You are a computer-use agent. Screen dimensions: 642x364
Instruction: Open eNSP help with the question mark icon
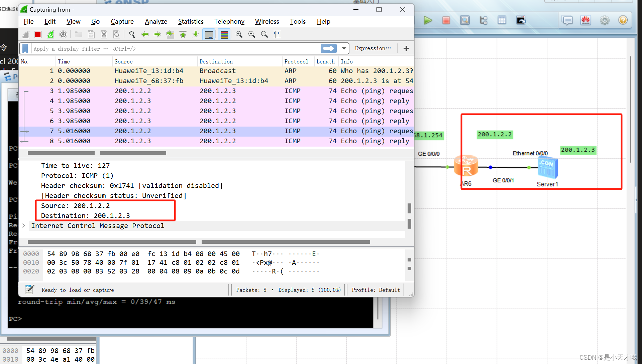623,20
